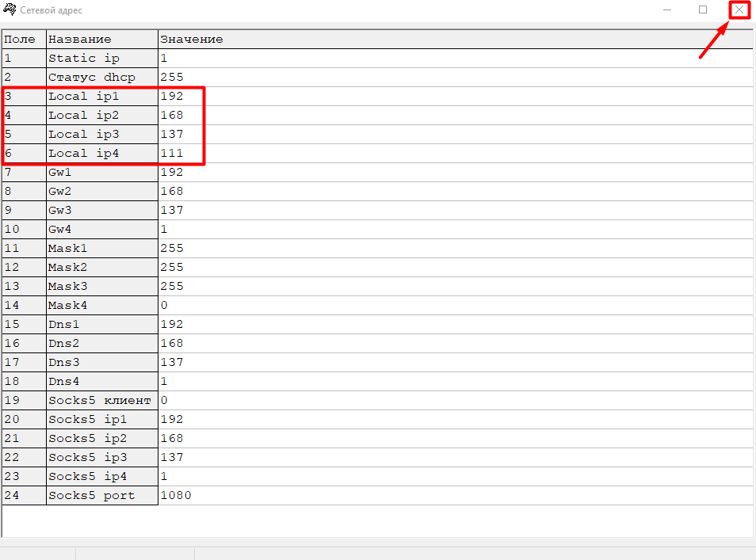Select the Gw2 name cell
Image resolution: width=756 pixels, height=560 pixels.
click(x=102, y=192)
